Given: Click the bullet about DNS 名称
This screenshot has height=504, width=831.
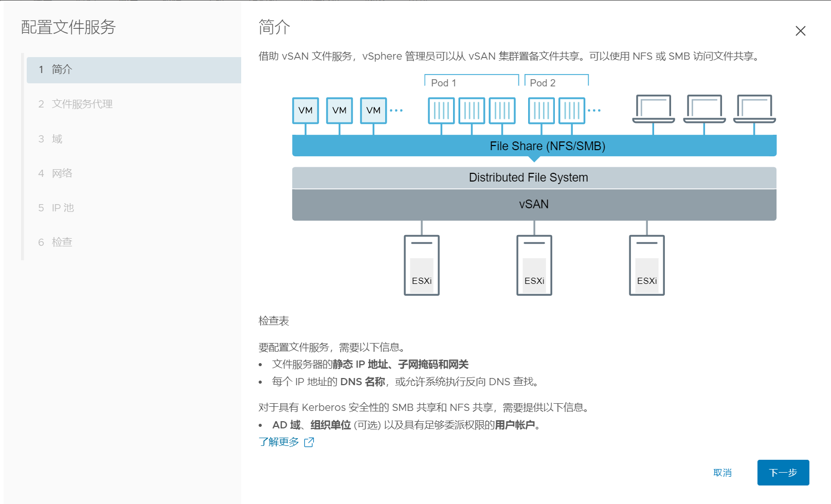Looking at the screenshot, I should 407,382.
